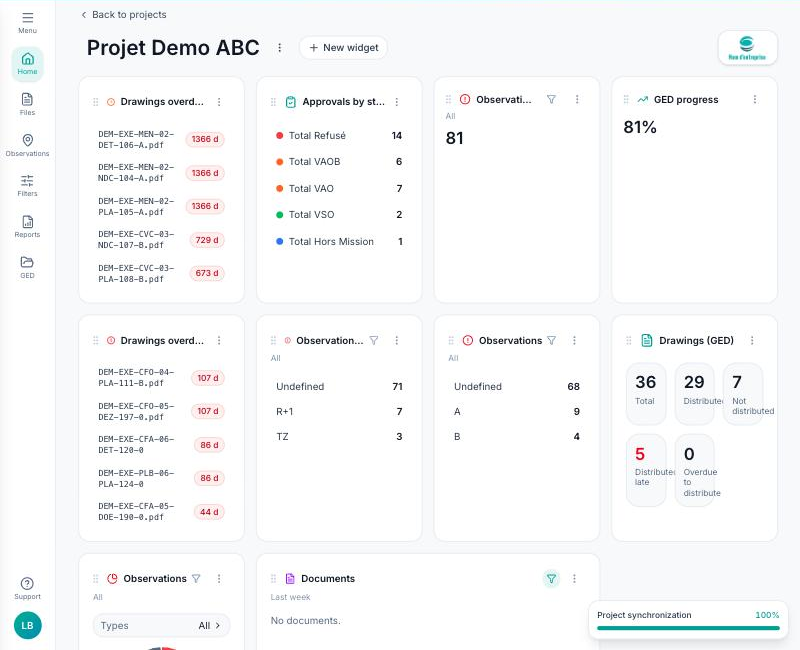Filter the Observations Types chart widget
Viewport: 800px width, 650px height.
click(196, 579)
